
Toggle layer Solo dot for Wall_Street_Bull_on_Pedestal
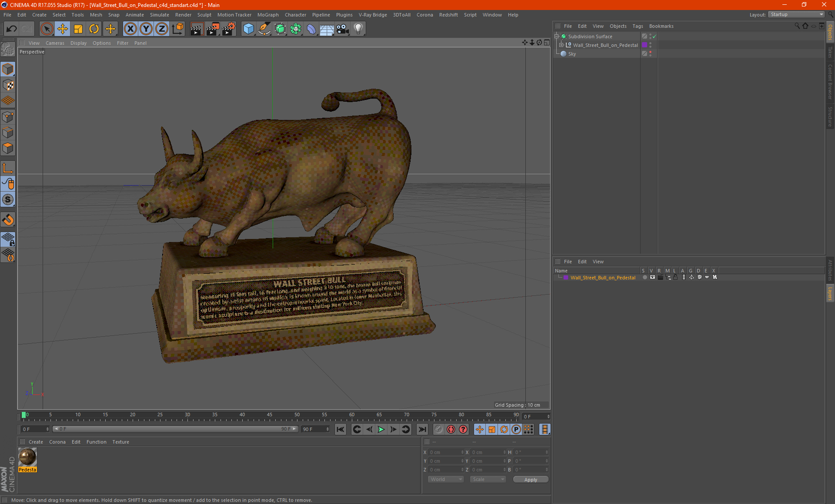(645, 277)
